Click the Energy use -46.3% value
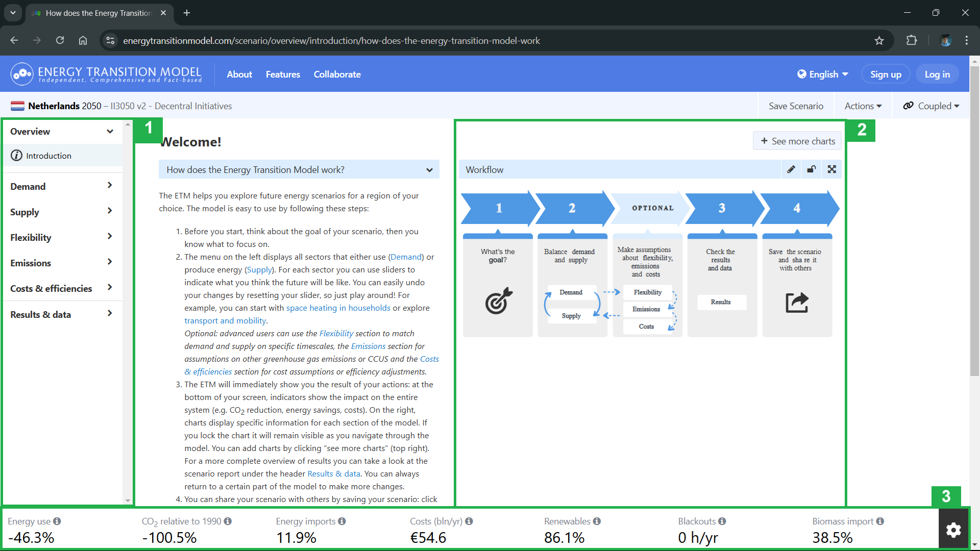The width and height of the screenshot is (980, 551). point(31,537)
